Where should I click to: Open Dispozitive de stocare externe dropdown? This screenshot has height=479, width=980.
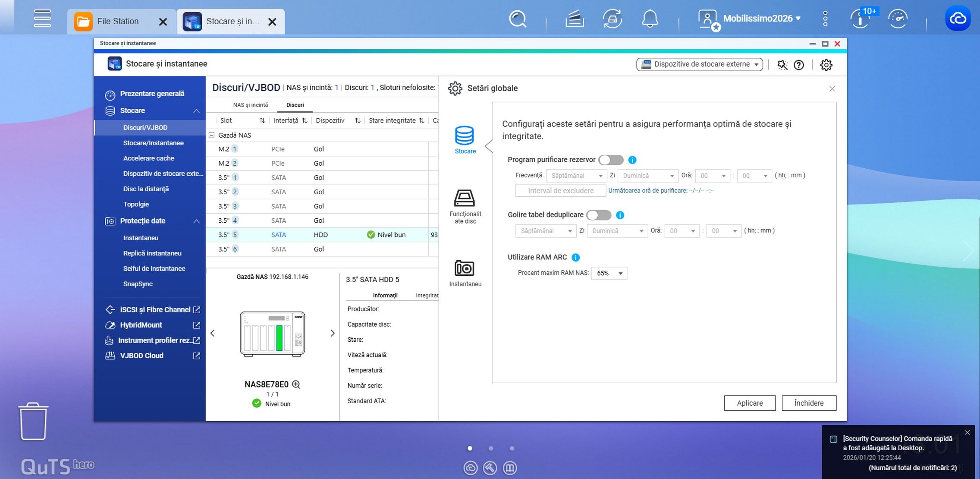(x=699, y=64)
